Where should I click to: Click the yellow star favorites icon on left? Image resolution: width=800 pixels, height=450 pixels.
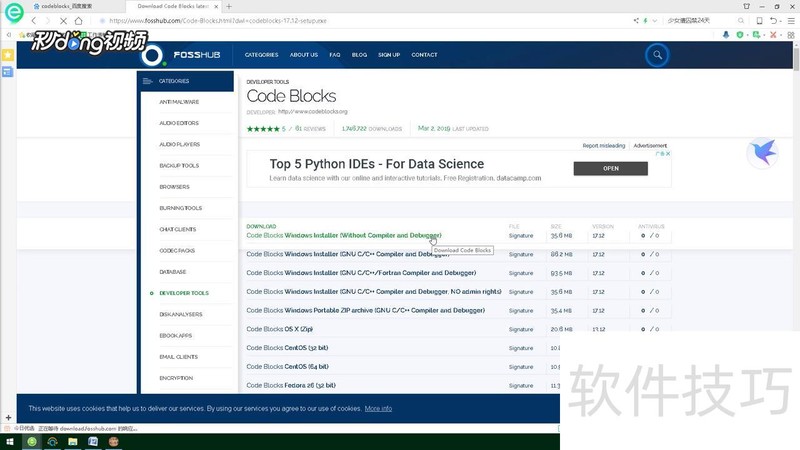7,55
